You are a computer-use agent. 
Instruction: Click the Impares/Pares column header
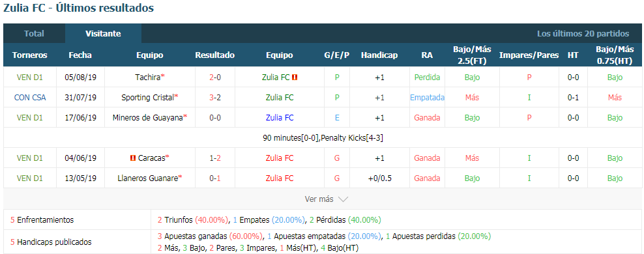point(529,55)
